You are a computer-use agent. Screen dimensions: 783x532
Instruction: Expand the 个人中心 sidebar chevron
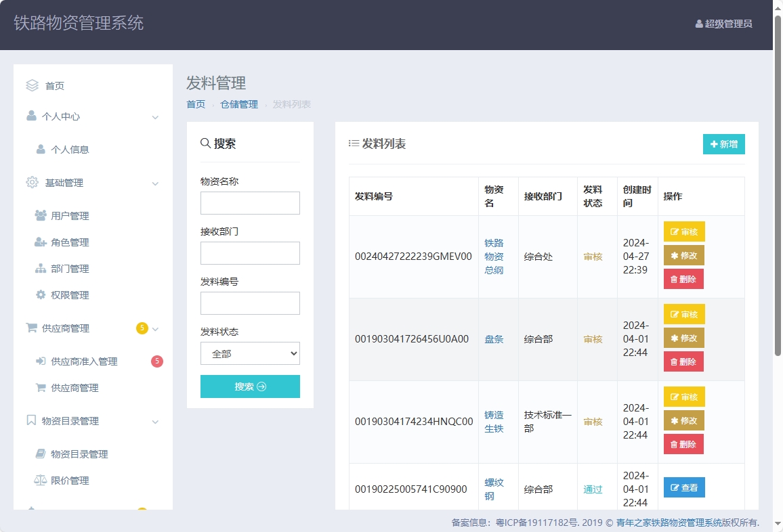point(156,116)
